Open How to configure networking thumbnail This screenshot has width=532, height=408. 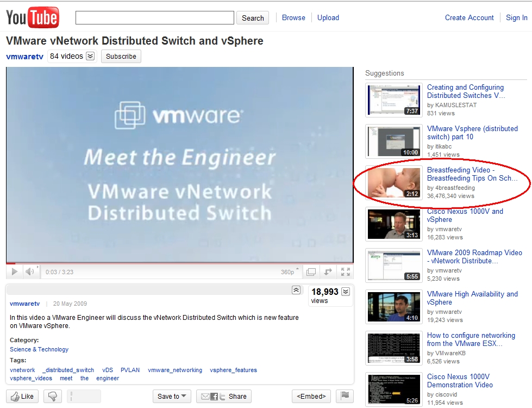[x=394, y=348]
